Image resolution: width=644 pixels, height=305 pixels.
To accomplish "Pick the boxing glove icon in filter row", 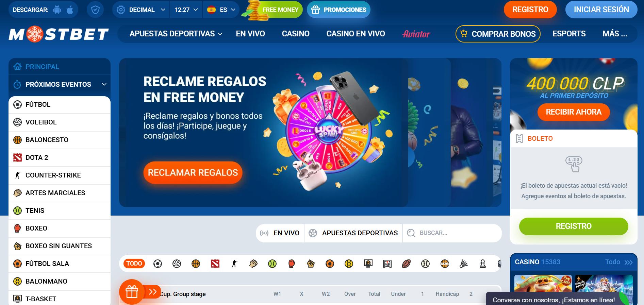I will pyautogui.click(x=292, y=264).
